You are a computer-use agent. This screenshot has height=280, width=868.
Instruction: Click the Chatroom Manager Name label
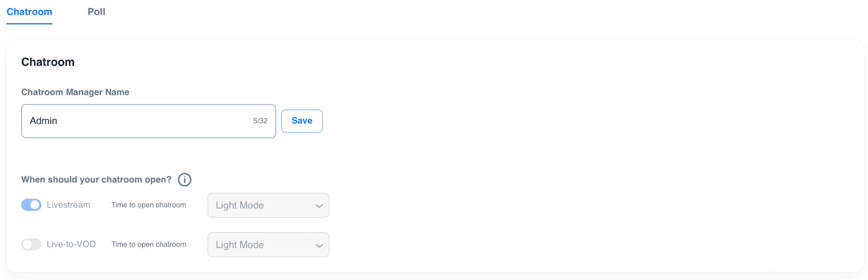[75, 92]
